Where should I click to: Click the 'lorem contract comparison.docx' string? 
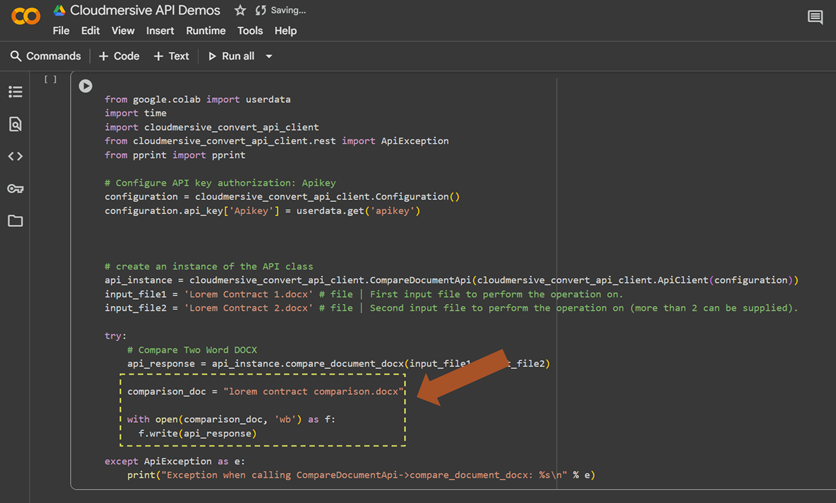pos(314,392)
